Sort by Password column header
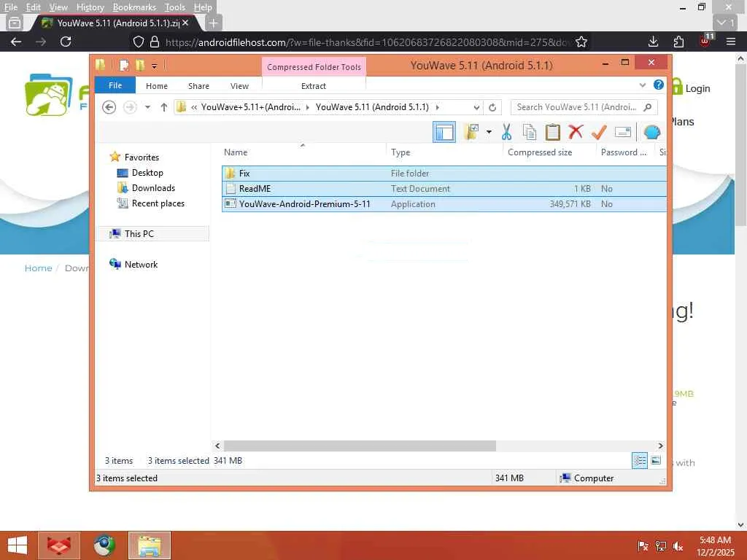Viewport: 747px width, 560px height. point(625,152)
